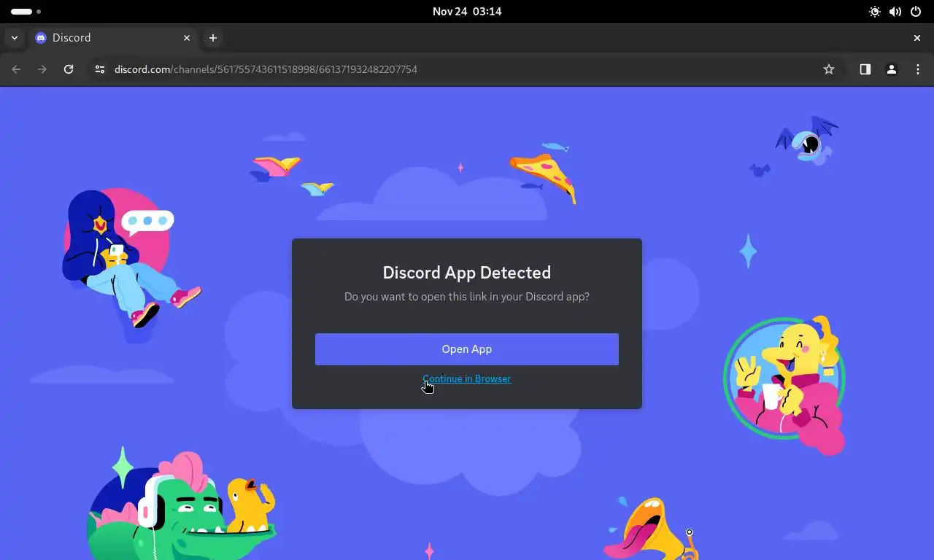The height and width of the screenshot is (560, 934).
Task: View site information for discord.com
Action: (100, 69)
